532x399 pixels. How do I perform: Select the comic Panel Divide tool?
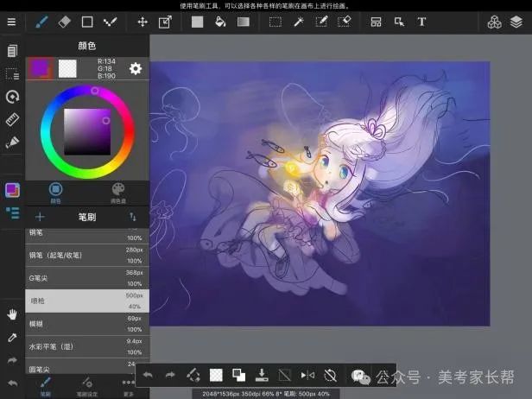pos(376,22)
